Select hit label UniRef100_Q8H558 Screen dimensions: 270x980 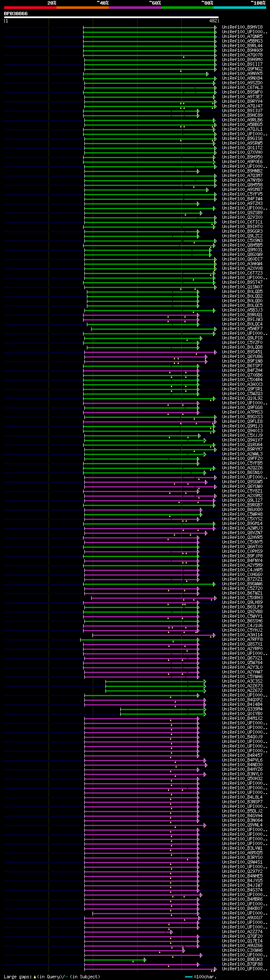[x=243, y=185]
